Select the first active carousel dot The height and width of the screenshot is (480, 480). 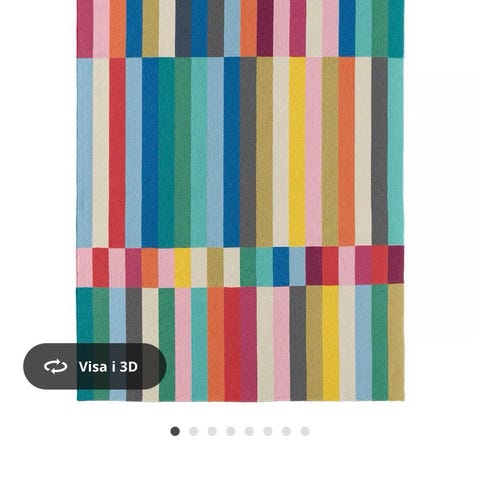(x=175, y=431)
